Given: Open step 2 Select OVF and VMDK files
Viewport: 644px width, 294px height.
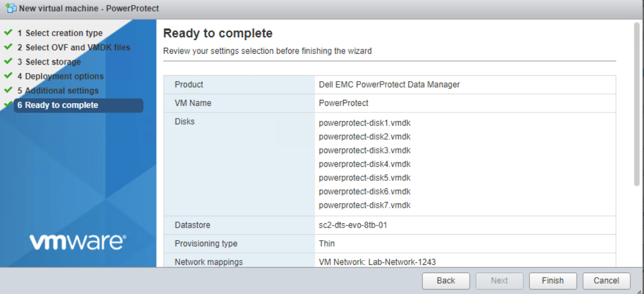Looking at the screenshot, I should [77, 48].
